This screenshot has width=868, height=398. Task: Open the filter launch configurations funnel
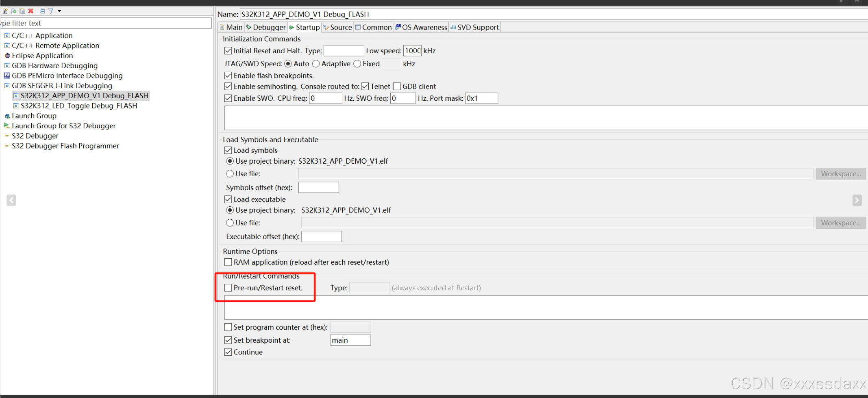[x=51, y=11]
